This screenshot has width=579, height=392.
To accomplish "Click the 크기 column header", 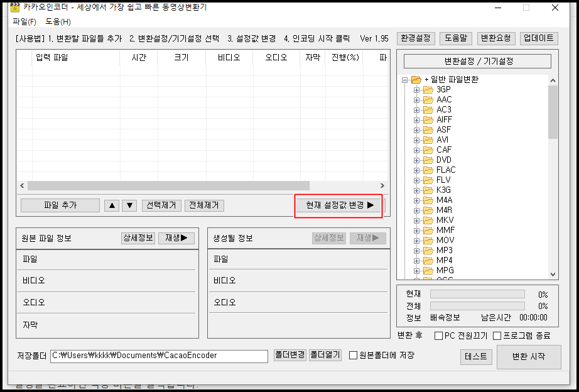I will pyautogui.click(x=181, y=58).
